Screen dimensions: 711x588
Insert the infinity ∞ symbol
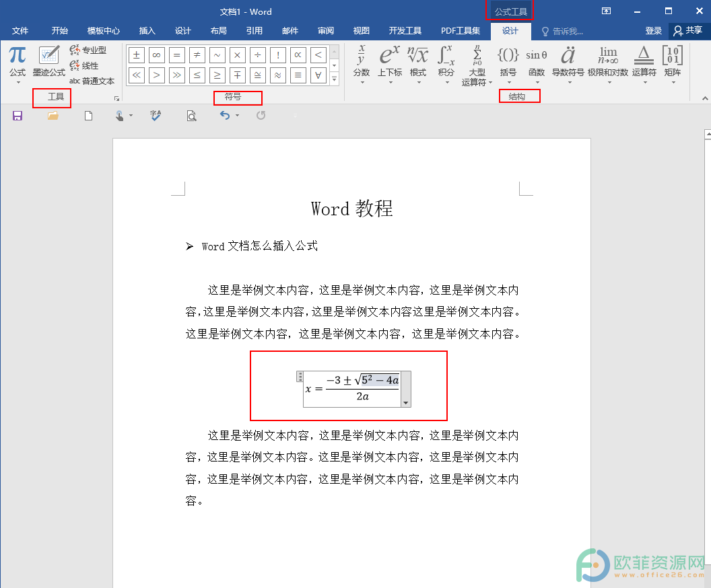click(156, 55)
